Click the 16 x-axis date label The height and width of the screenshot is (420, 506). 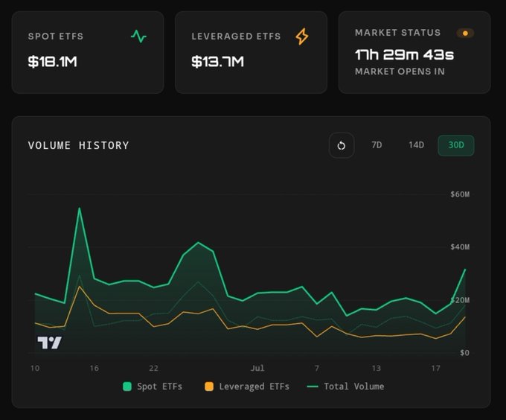tap(95, 368)
